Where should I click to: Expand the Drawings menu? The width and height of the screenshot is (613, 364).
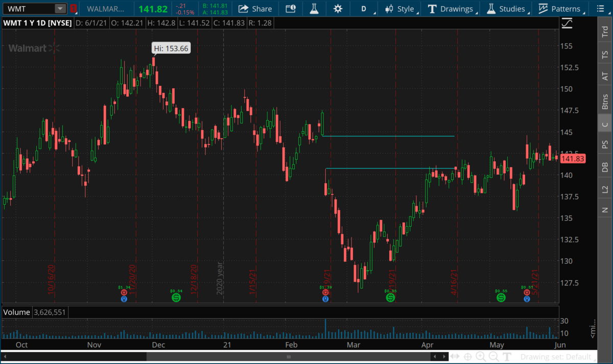coord(452,9)
